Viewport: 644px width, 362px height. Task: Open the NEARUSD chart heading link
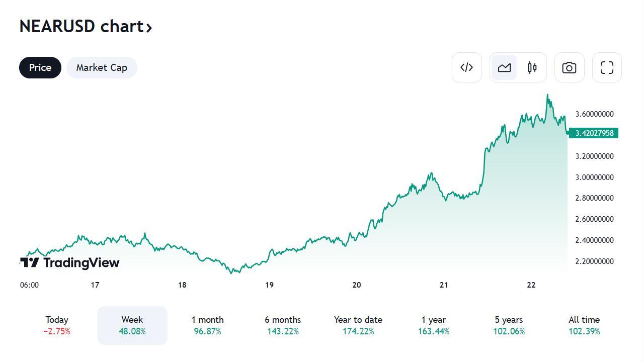[x=82, y=26]
